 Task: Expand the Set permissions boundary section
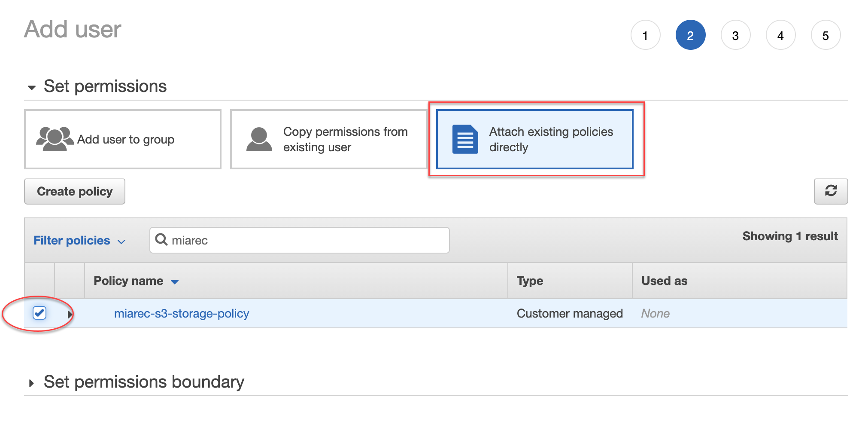click(x=31, y=383)
